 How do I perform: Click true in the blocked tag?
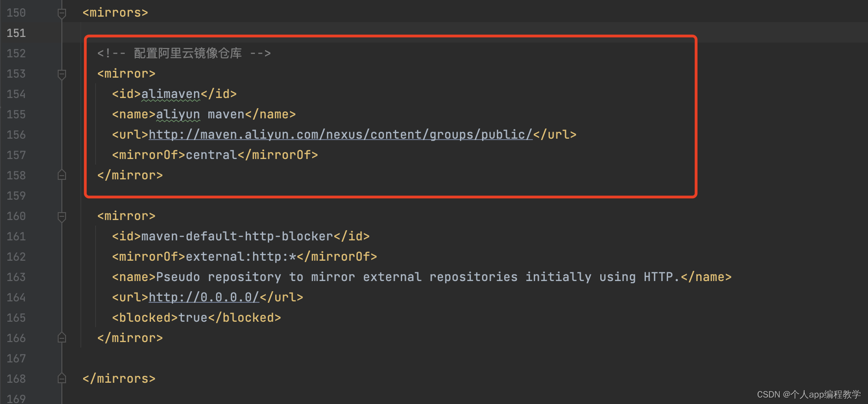193,318
